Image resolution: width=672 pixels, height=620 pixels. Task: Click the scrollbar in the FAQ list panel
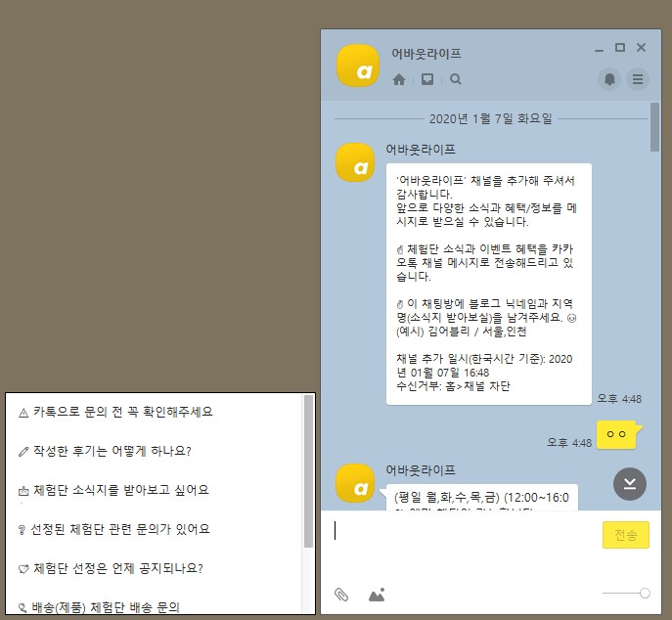click(308, 471)
